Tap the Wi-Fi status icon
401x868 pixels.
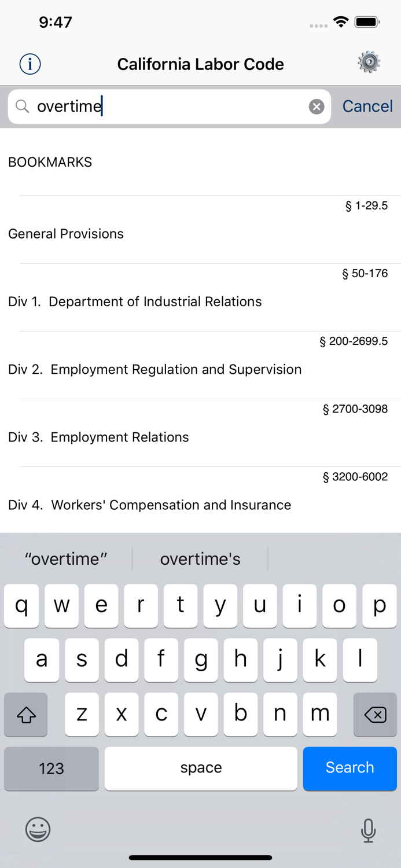[x=341, y=21]
